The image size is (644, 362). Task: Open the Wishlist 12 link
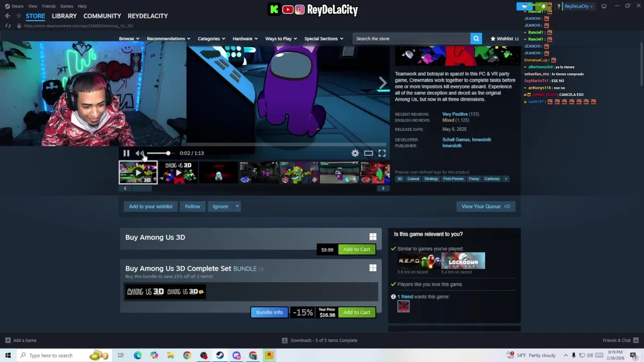[505, 39]
